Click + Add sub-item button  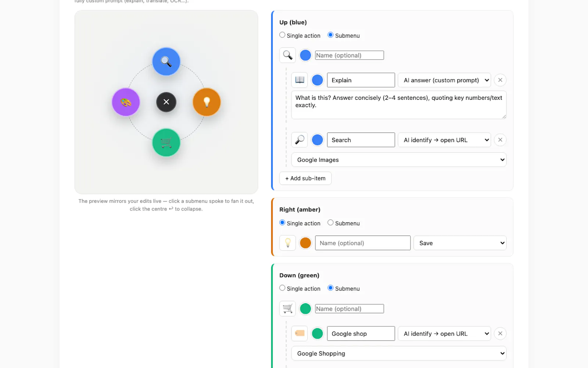305,178
